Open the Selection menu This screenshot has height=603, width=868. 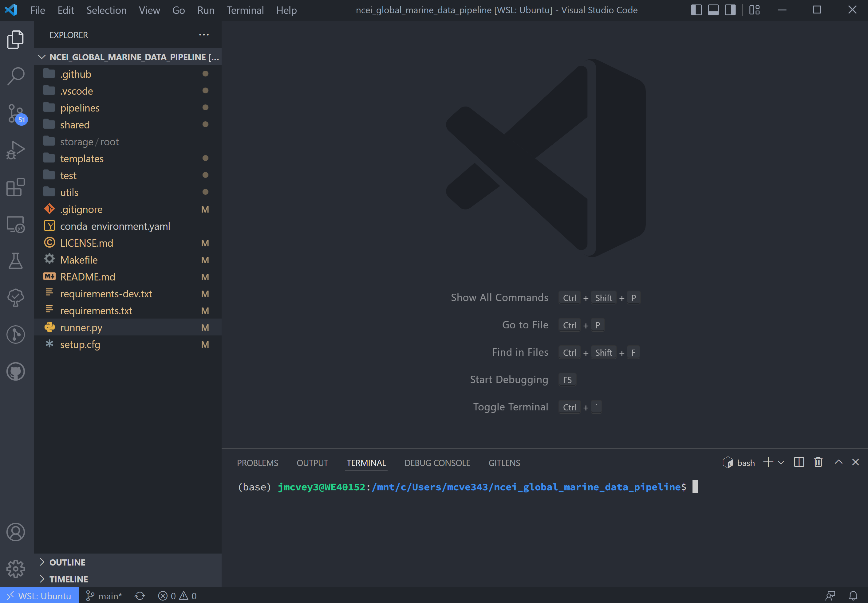click(x=106, y=10)
